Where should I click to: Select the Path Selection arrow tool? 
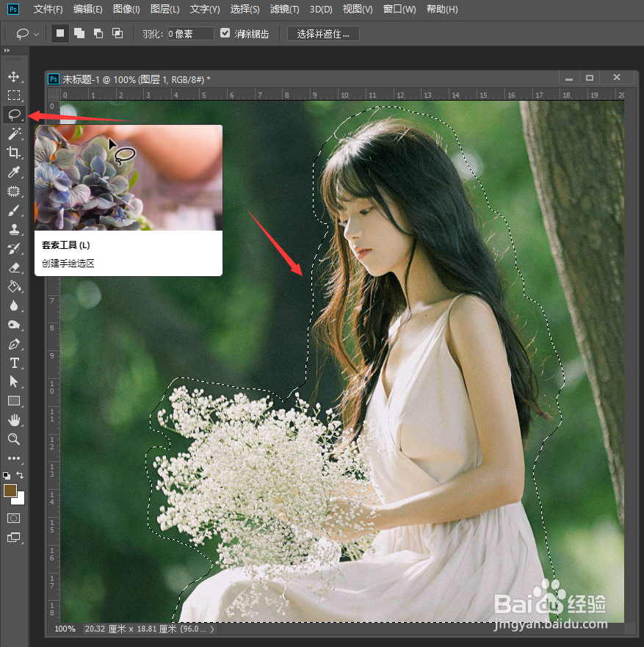pyautogui.click(x=14, y=382)
